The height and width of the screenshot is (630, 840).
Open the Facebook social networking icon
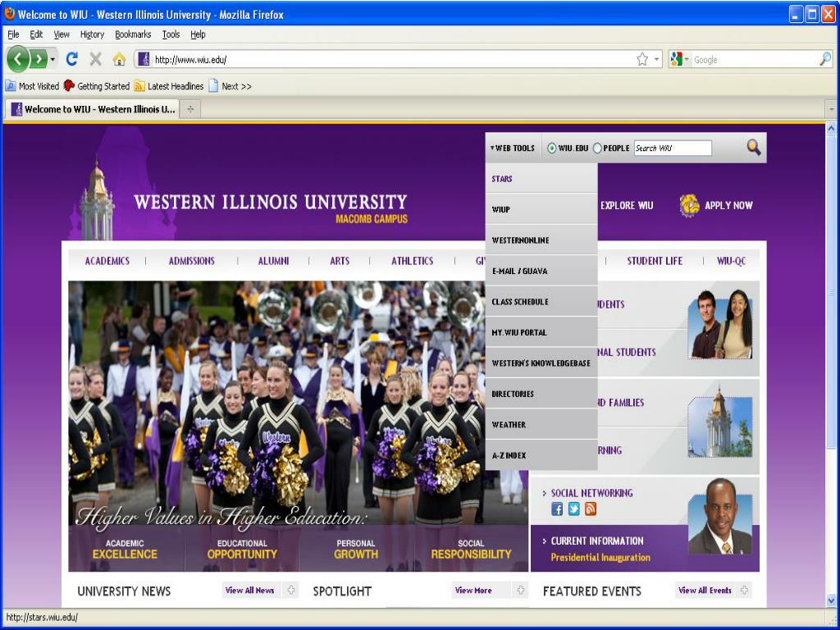point(557,509)
